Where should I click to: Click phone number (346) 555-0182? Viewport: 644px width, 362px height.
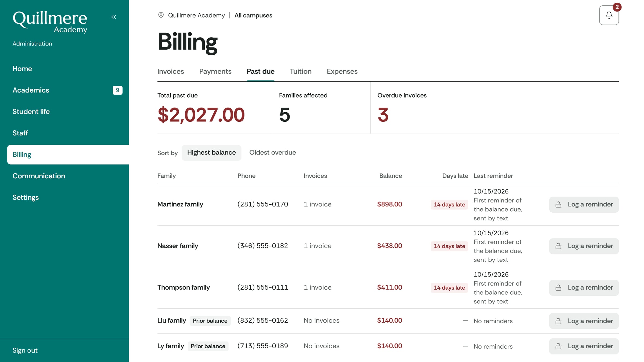point(262,246)
